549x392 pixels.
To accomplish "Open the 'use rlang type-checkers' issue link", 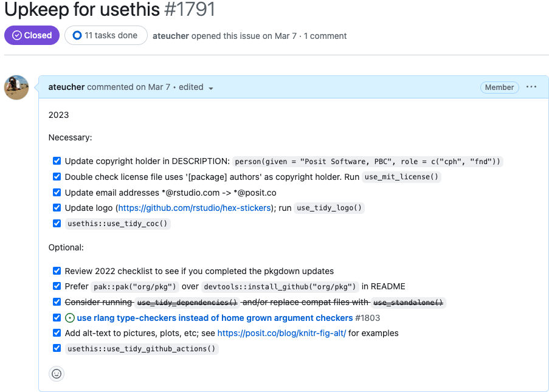I will [214, 317].
